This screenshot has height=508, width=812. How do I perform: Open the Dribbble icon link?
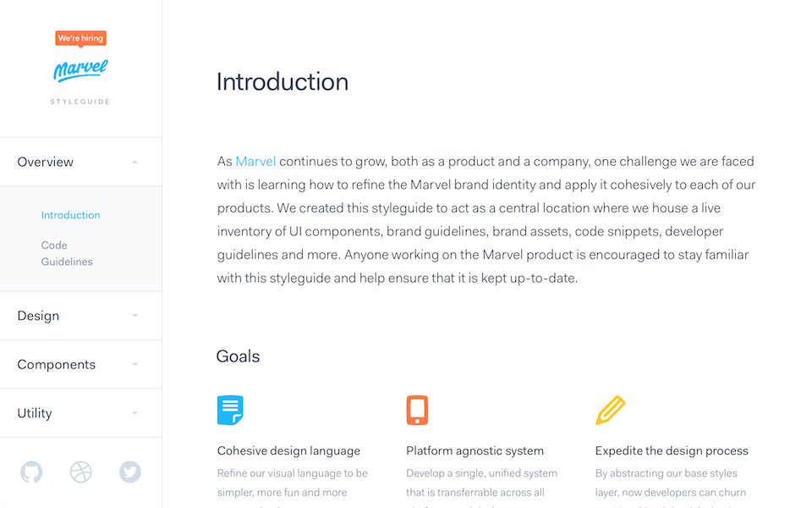tap(81, 472)
